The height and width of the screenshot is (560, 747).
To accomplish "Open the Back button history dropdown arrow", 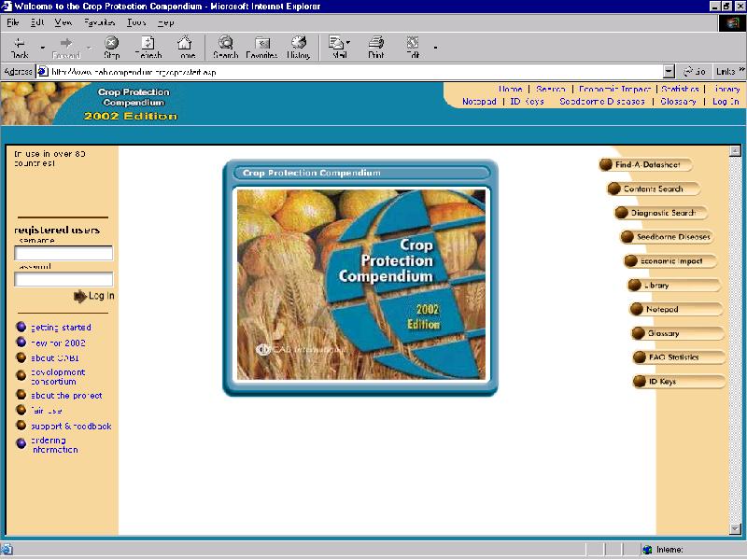I will (42, 48).
